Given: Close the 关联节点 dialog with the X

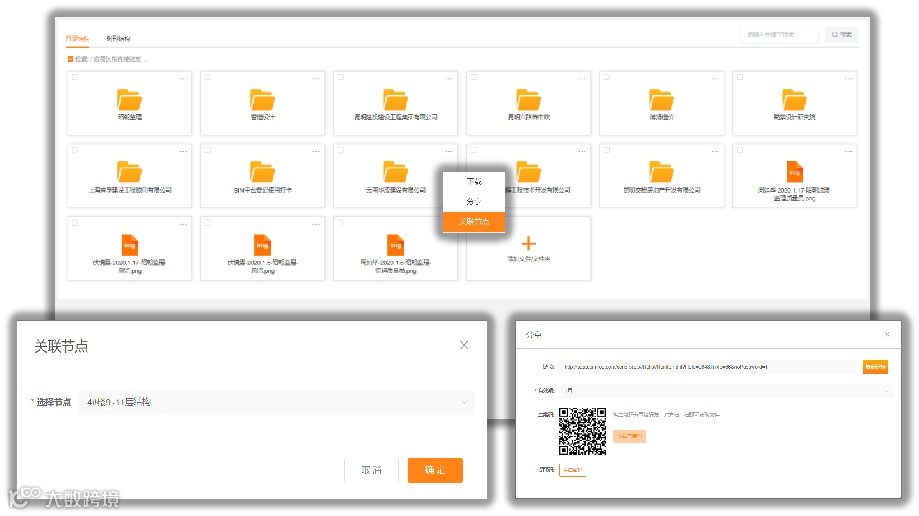Looking at the screenshot, I should (x=464, y=345).
